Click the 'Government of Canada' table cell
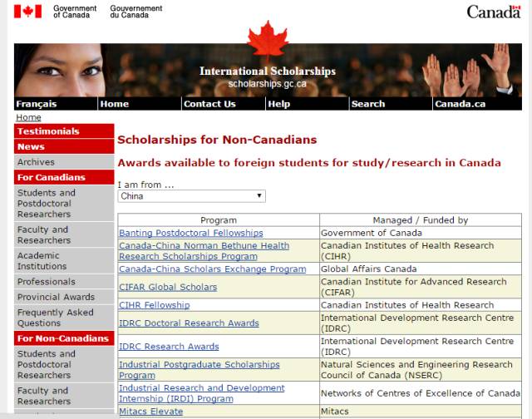The height and width of the screenshot is (419, 532). [421, 233]
